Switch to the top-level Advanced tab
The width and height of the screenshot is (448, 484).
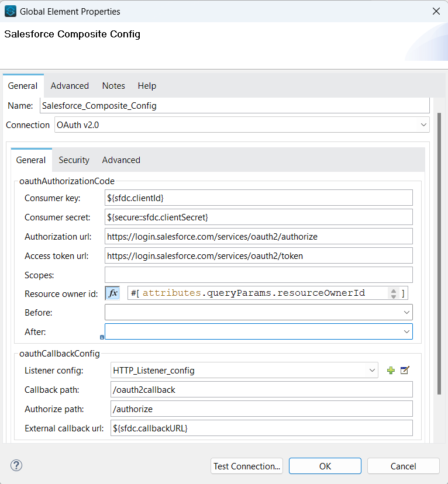click(70, 86)
